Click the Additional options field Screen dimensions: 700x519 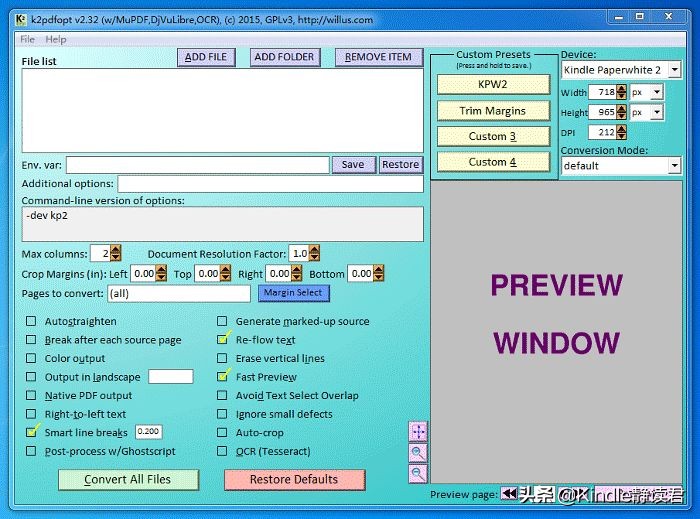(x=271, y=184)
